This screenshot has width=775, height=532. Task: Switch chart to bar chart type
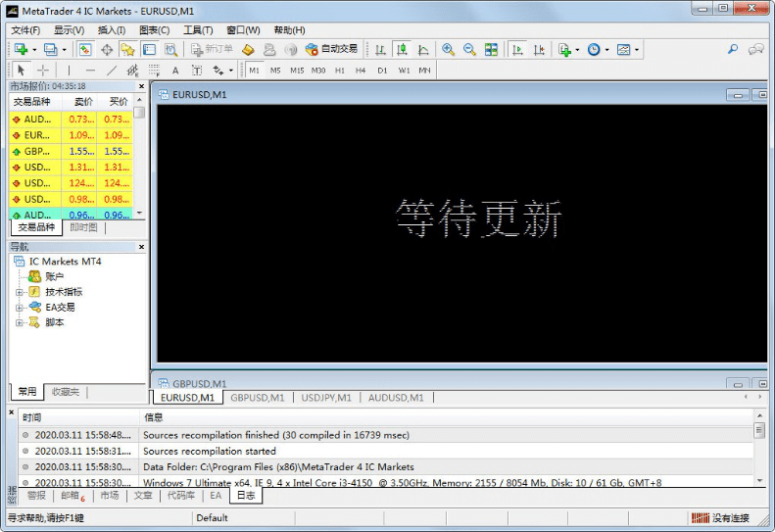(x=380, y=49)
